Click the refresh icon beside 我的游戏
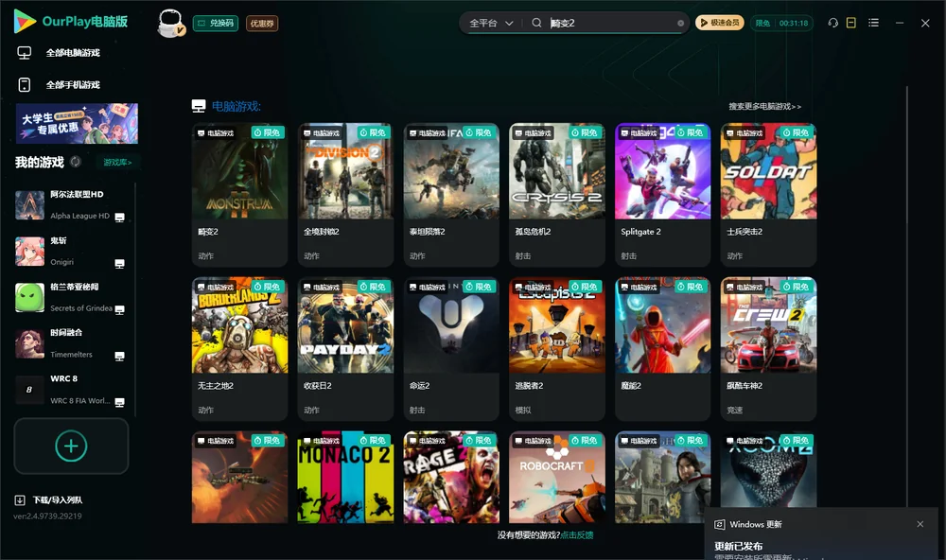Image resolution: width=946 pixels, height=560 pixels. [76, 162]
